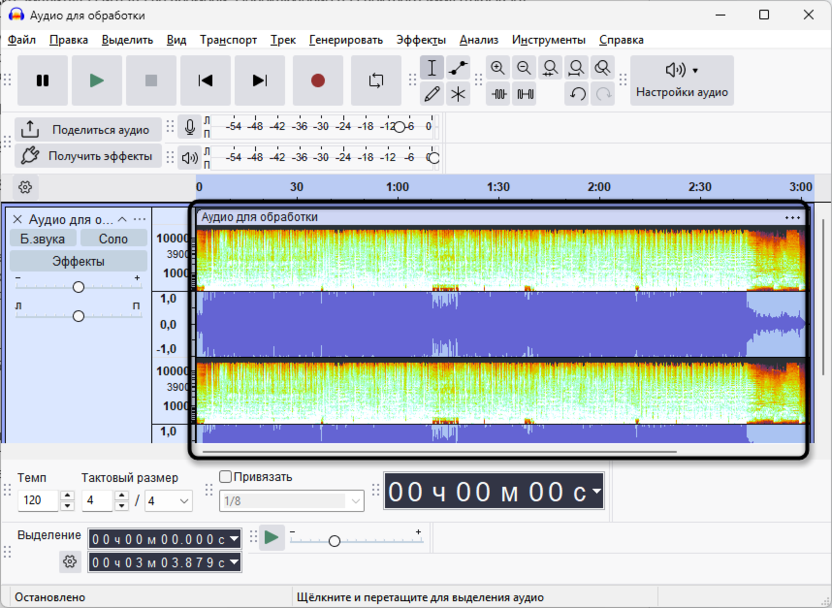Open the Эффекты menu

[x=421, y=40]
